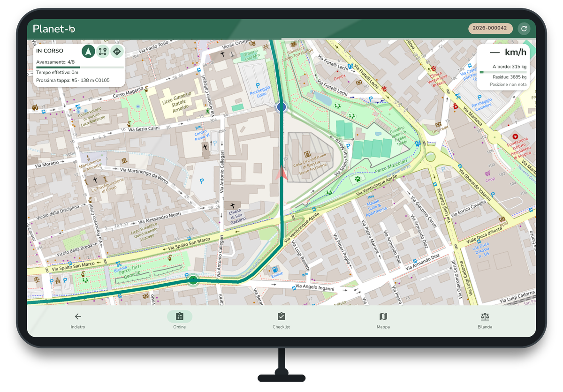The height and width of the screenshot is (392, 563).
Task: Click the Chiesa di San Gaetano church icon
Action: pyautogui.click(x=232, y=205)
